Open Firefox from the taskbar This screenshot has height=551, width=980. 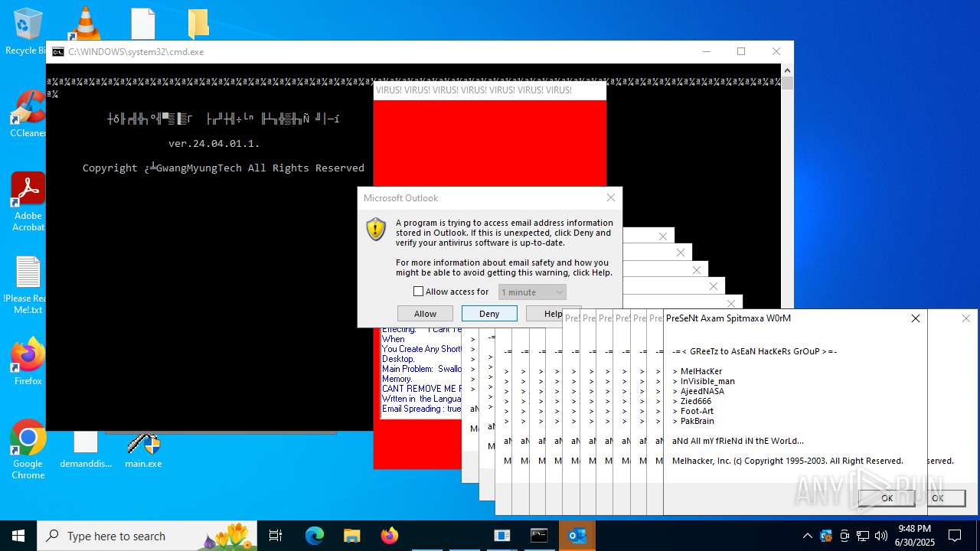[x=389, y=536]
